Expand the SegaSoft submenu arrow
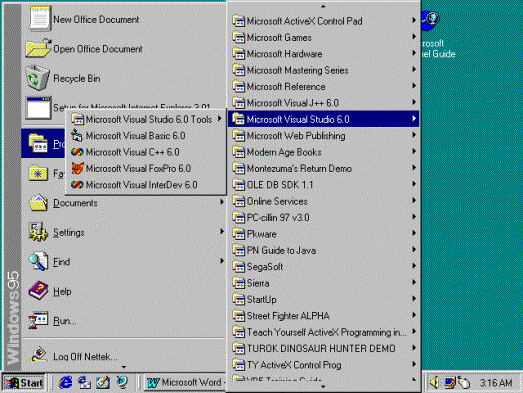Image resolution: width=523 pixels, height=393 pixels. (x=414, y=266)
